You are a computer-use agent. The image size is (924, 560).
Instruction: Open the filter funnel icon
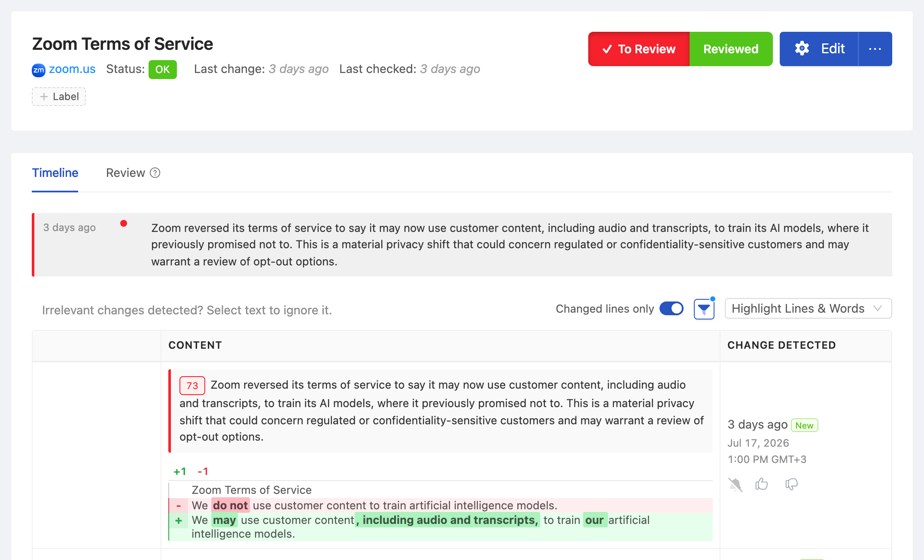pyautogui.click(x=704, y=309)
